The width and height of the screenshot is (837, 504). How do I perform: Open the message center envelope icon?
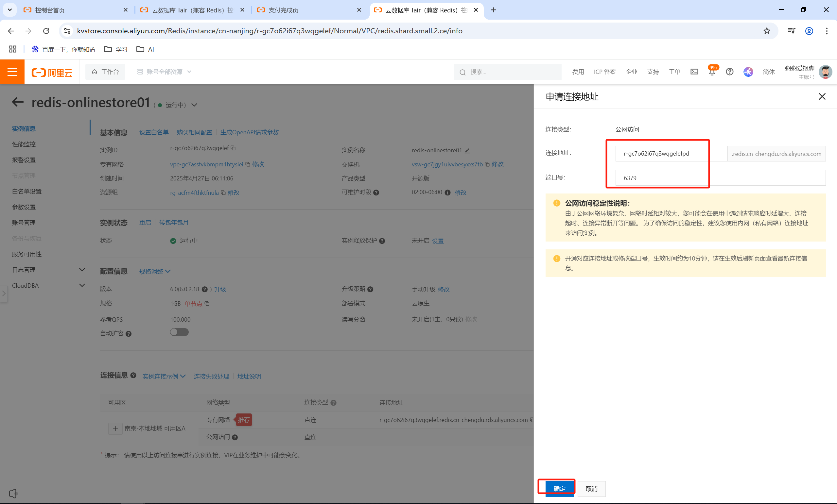coord(694,72)
